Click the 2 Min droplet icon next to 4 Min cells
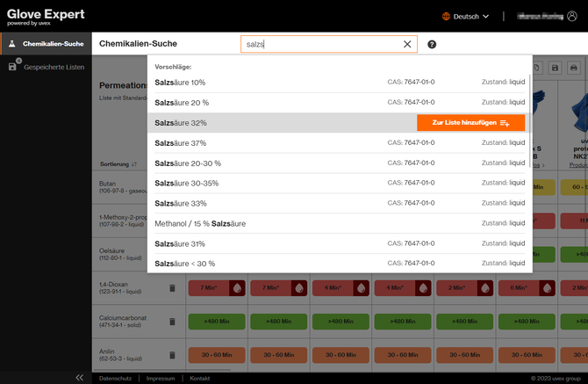 pos(485,288)
